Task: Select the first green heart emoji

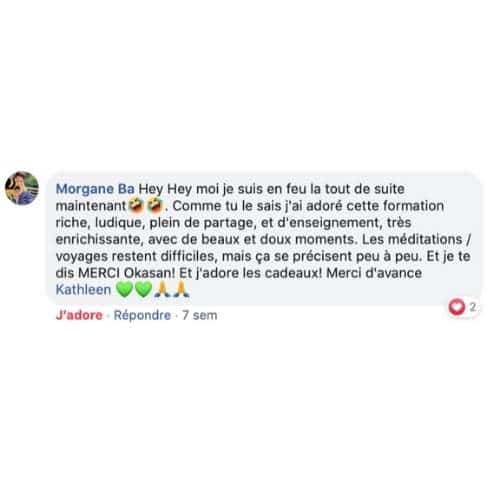Action: (x=124, y=289)
